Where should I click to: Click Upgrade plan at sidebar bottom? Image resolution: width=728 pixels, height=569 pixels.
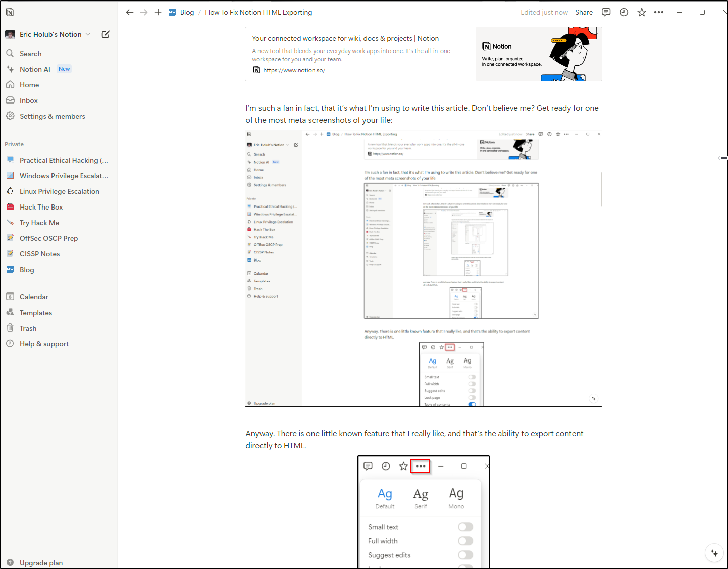[35, 563]
